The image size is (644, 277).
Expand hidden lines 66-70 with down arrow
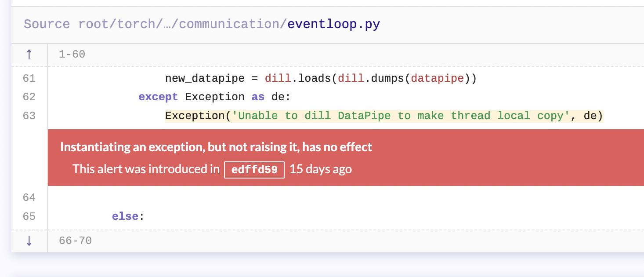(x=29, y=241)
